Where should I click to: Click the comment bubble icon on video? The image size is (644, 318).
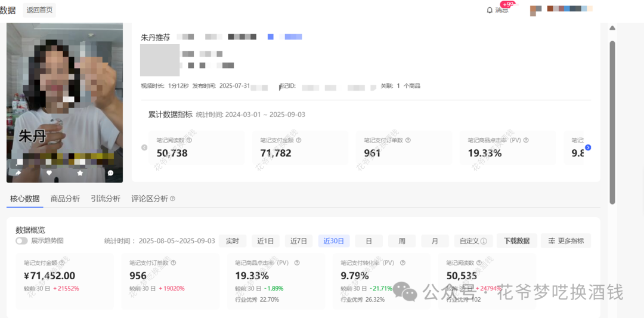(x=110, y=173)
